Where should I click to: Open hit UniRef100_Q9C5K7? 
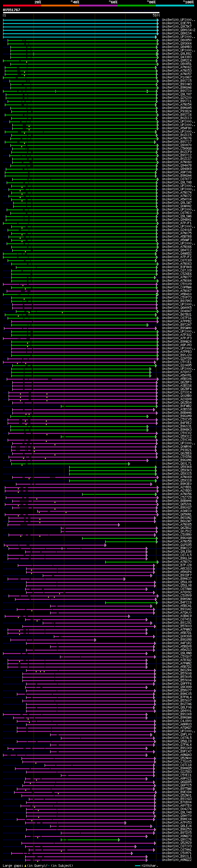[177, 26]
